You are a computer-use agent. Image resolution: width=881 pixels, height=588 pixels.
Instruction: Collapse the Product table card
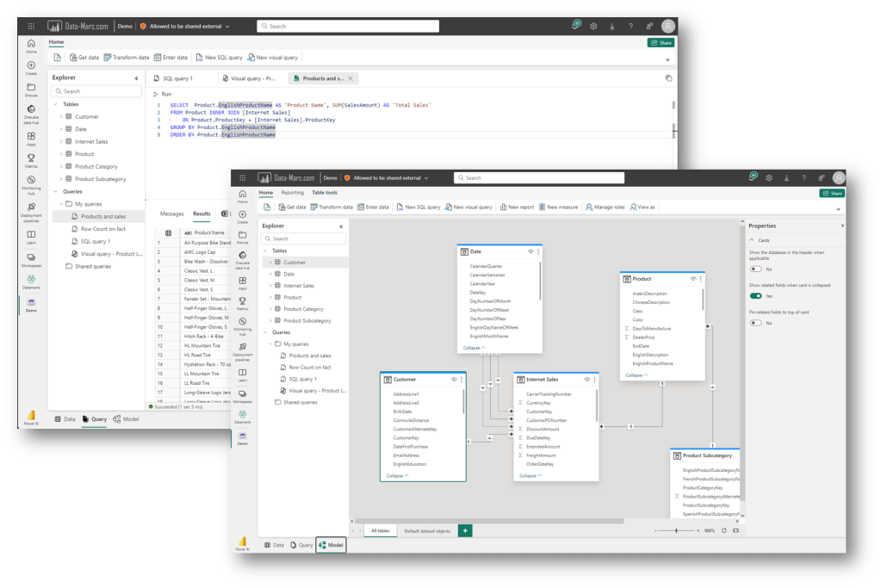point(637,375)
